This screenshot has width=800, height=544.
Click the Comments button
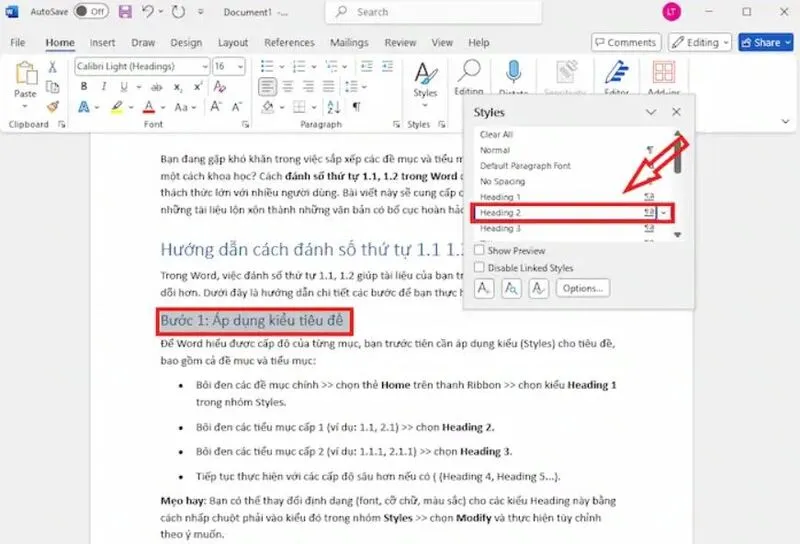point(626,42)
